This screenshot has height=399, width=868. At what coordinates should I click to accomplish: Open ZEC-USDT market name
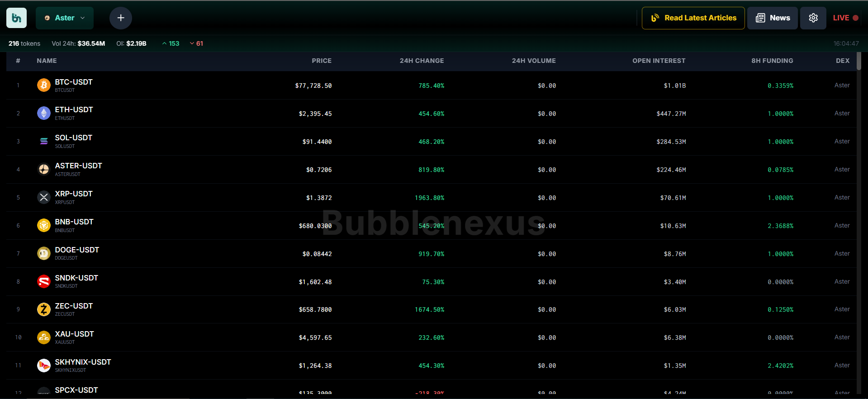click(74, 306)
